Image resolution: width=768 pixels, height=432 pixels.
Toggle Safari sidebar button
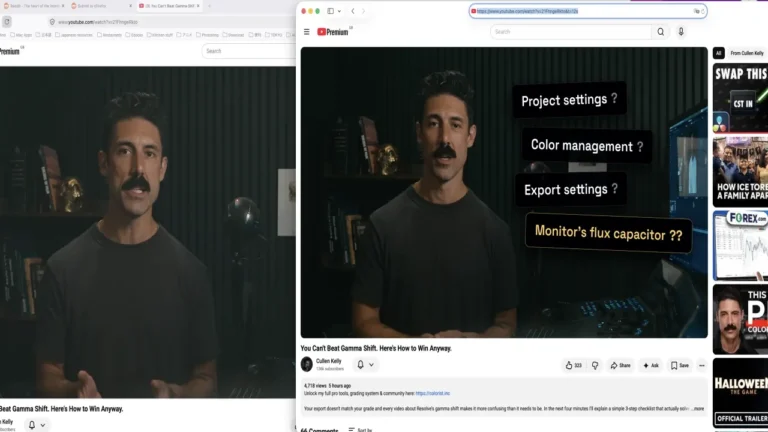(x=331, y=11)
